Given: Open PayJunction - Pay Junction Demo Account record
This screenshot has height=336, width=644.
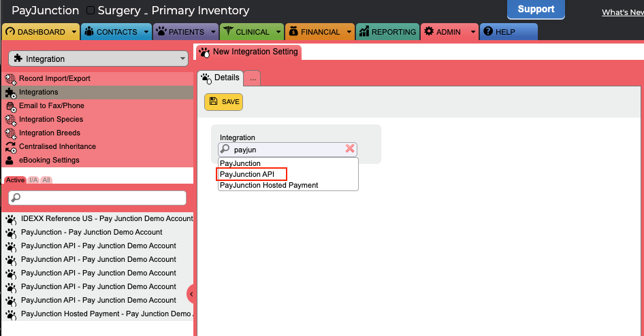Looking at the screenshot, I should [x=98, y=232].
